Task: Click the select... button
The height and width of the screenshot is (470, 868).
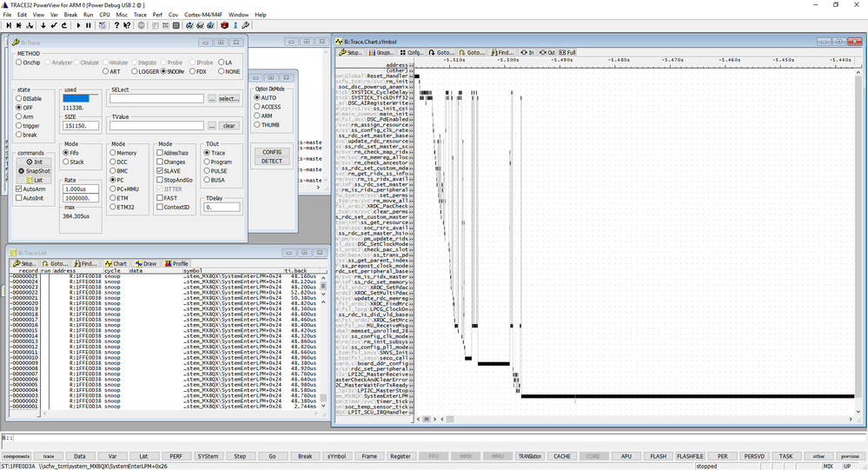Action: coord(229,98)
